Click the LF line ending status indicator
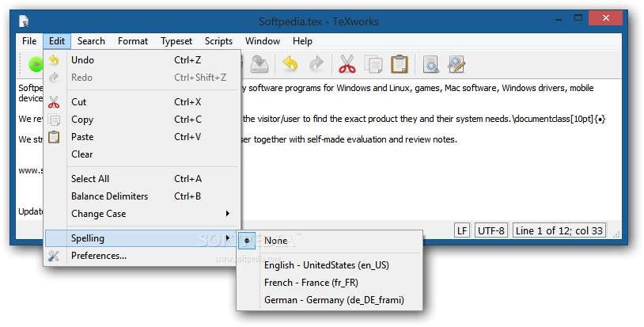The image size is (644, 327). [462, 230]
